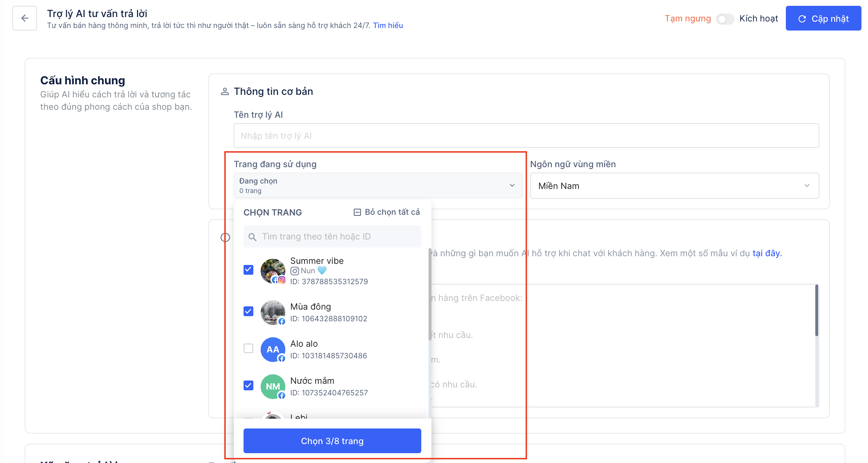The width and height of the screenshot is (868, 463).
Task: Click the Alo alo AA avatar
Action: pos(273,349)
